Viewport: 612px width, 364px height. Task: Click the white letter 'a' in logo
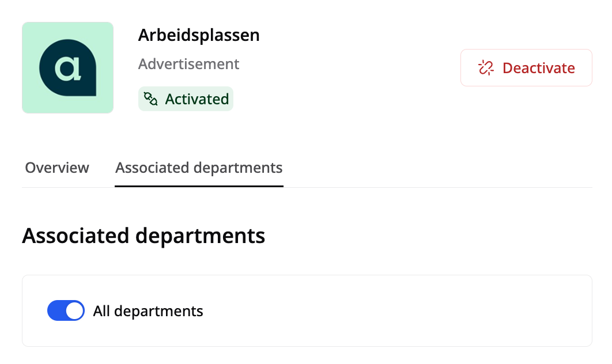(68, 69)
